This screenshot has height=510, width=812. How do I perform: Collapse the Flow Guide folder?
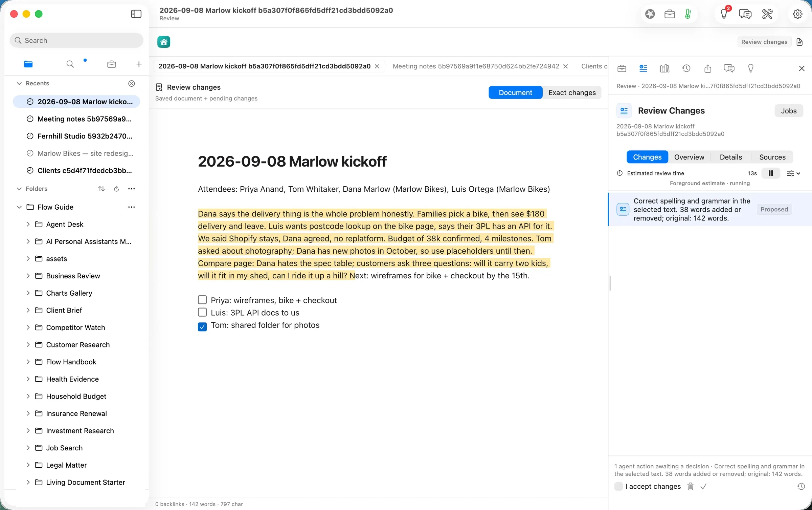coord(19,207)
